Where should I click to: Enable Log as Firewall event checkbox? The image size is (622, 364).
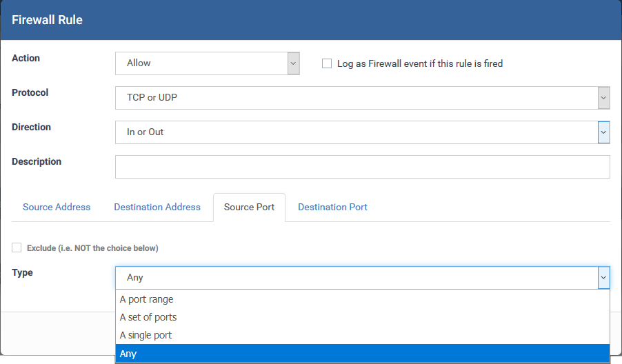327,63
